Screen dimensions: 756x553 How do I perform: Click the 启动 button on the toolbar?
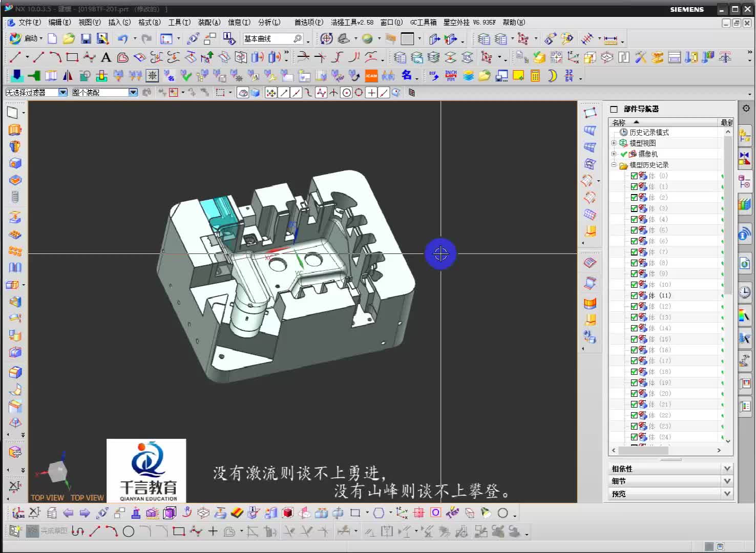coord(29,38)
